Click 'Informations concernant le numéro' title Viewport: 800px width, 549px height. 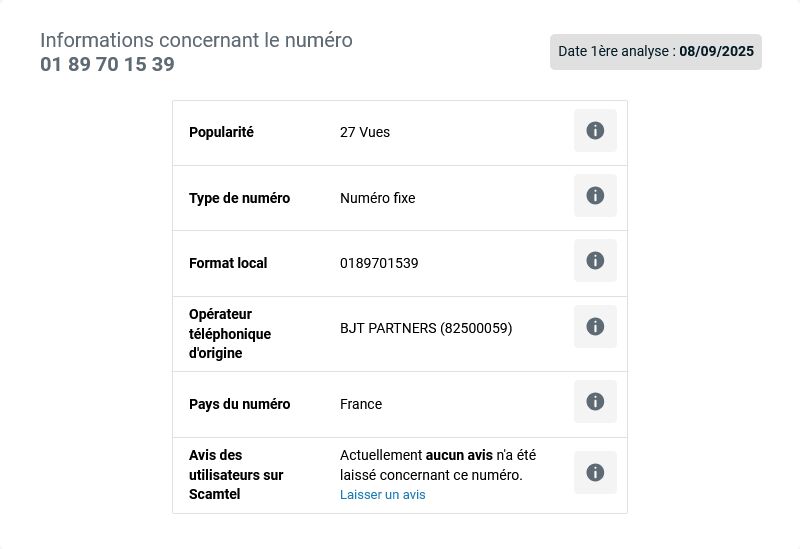pyautogui.click(x=196, y=40)
